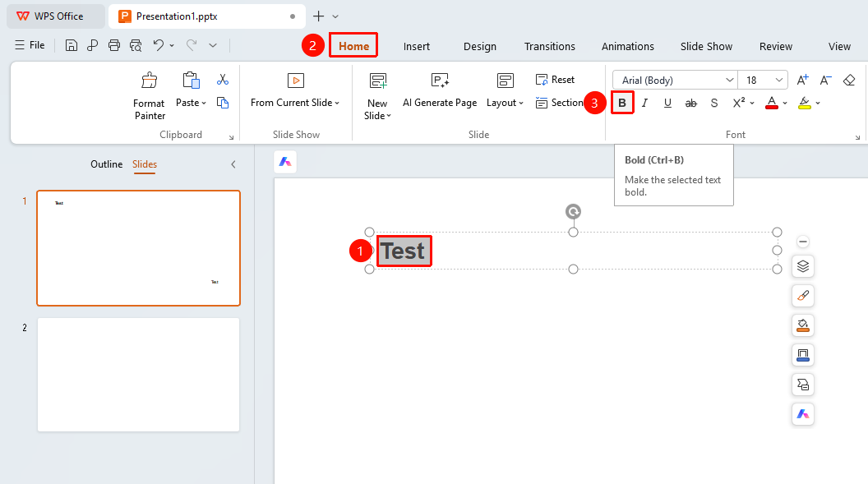Click the brush icon in floating side toolbar
Image resolution: width=868 pixels, height=484 pixels.
point(803,296)
